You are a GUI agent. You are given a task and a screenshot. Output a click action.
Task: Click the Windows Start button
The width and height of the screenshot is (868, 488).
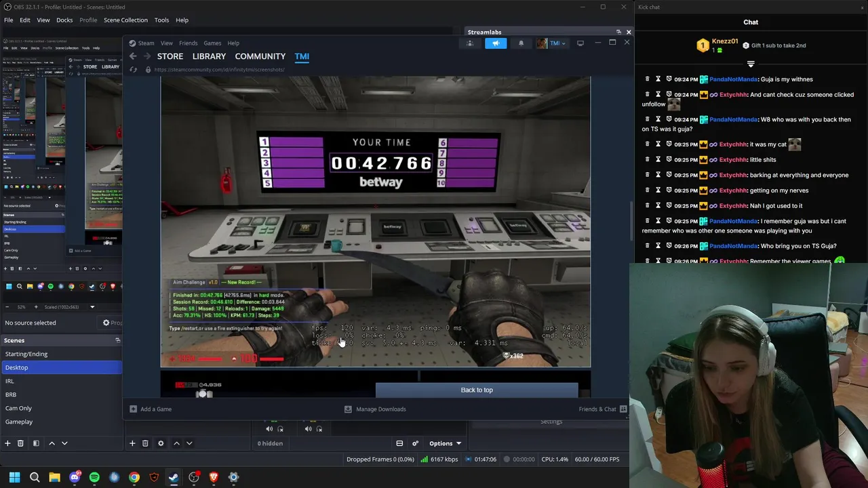click(15, 477)
